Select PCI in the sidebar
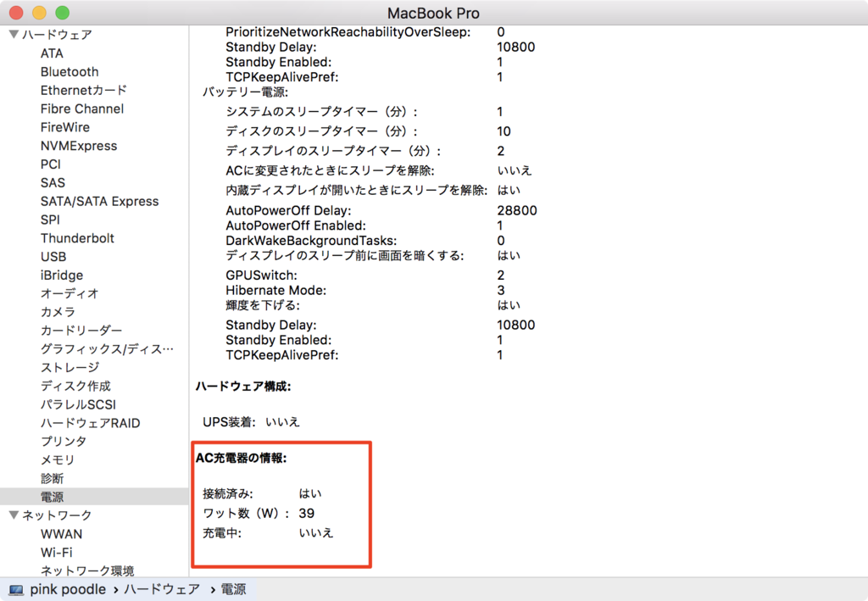The height and width of the screenshot is (601, 868). pos(50,164)
